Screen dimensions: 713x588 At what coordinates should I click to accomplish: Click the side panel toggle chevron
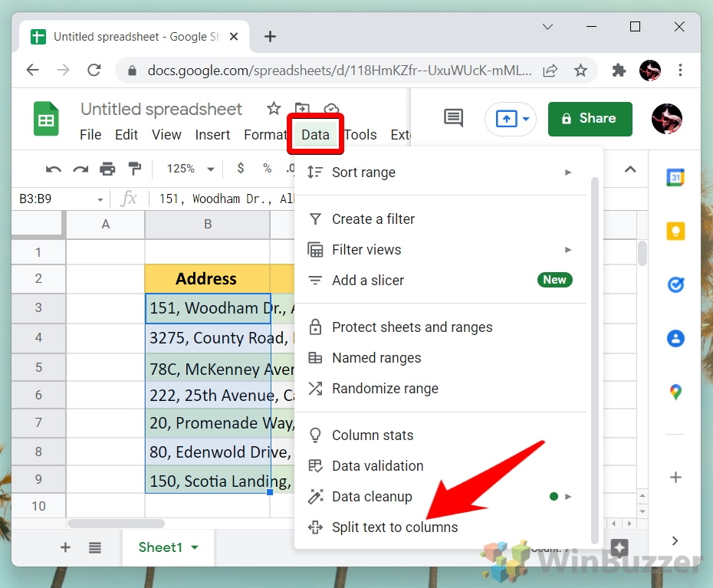tap(675, 540)
